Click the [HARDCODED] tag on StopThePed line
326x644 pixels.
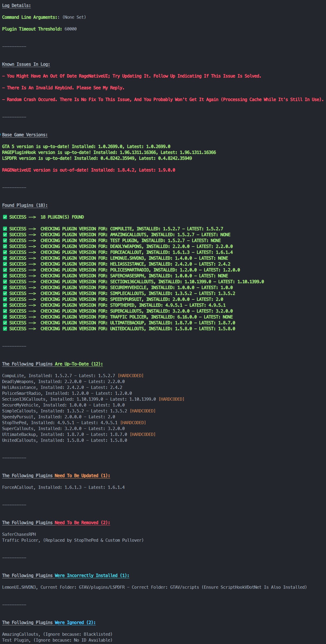(133, 423)
